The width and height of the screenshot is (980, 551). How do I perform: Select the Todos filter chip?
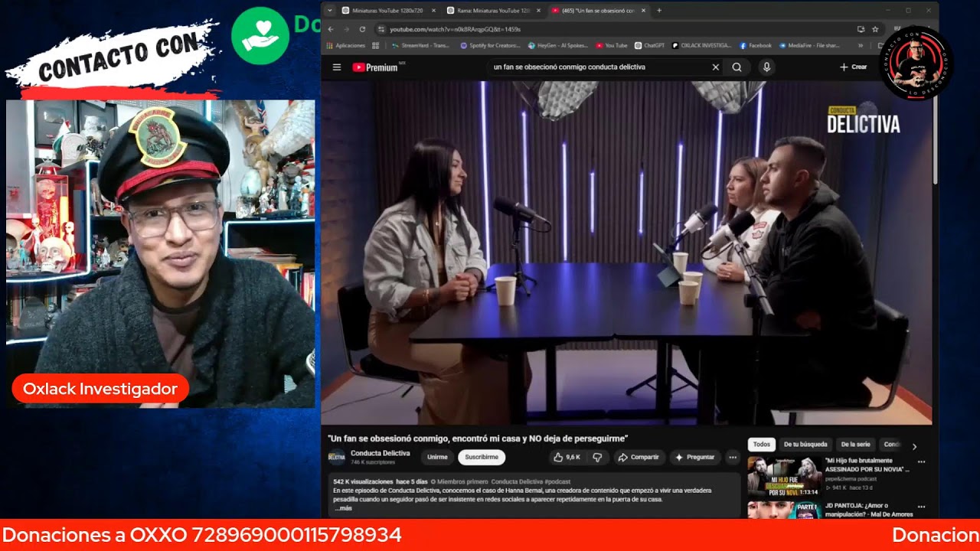pyautogui.click(x=762, y=444)
